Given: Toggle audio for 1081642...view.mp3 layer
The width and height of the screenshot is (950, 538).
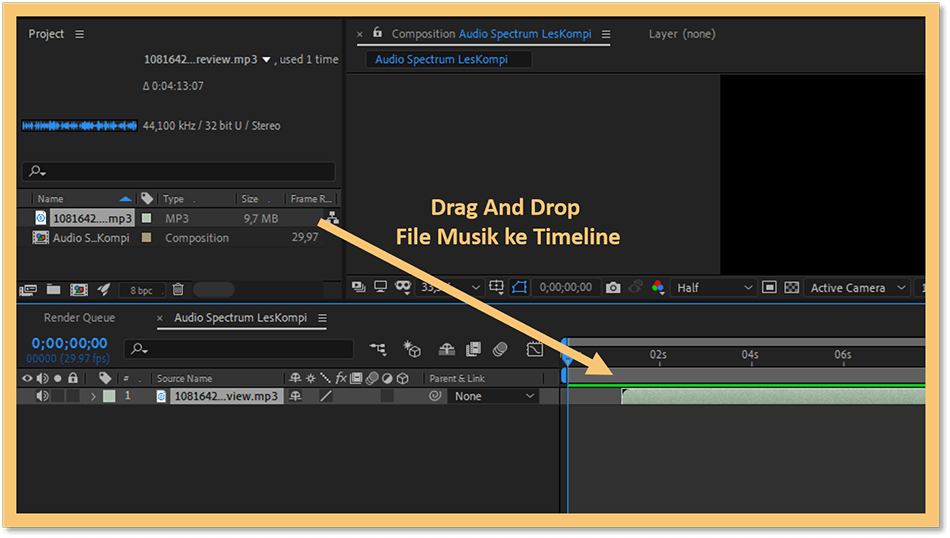Looking at the screenshot, I should click(42, 396).
